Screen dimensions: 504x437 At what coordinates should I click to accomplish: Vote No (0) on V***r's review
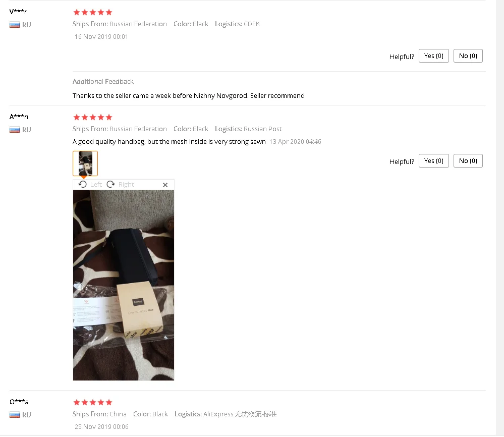468,56
